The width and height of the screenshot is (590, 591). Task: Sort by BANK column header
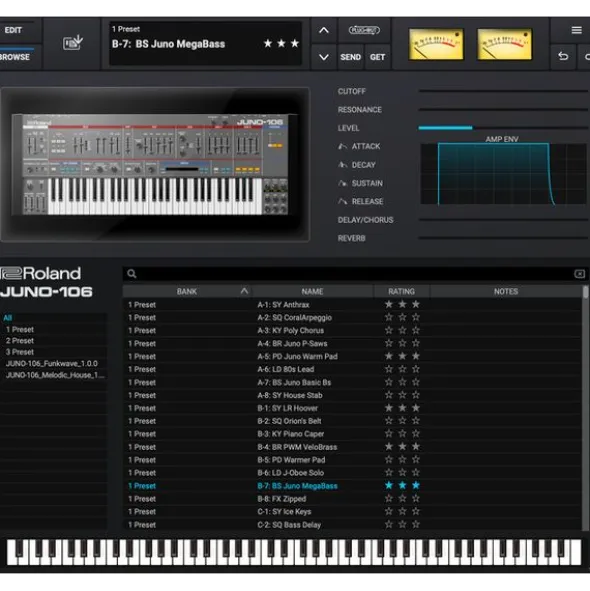[x=187, y=291]
